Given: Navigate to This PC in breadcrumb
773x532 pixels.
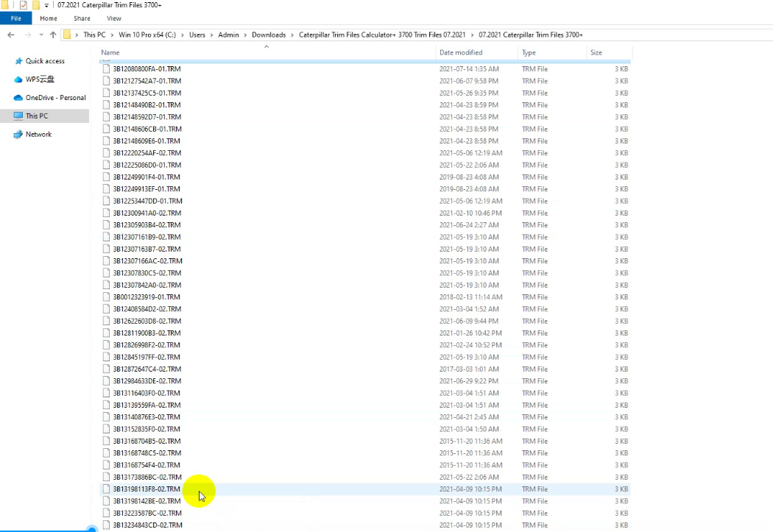Looking at the screenshot, I should coord(94,35).
